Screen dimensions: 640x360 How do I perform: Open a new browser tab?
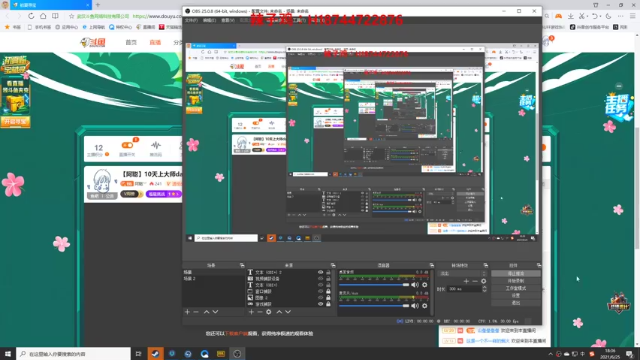pos(98,5)
